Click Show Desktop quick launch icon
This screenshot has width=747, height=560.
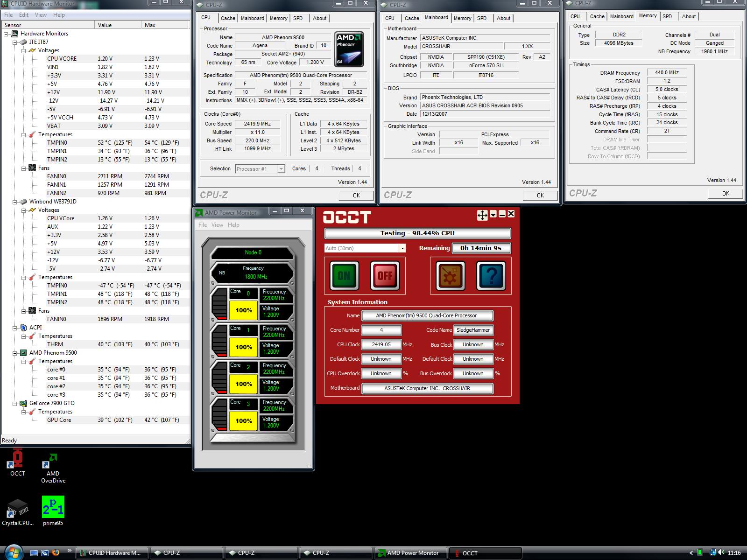(34, 553)
